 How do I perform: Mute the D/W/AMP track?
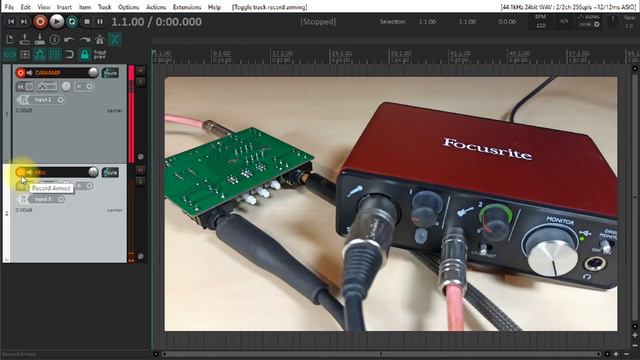140,70
